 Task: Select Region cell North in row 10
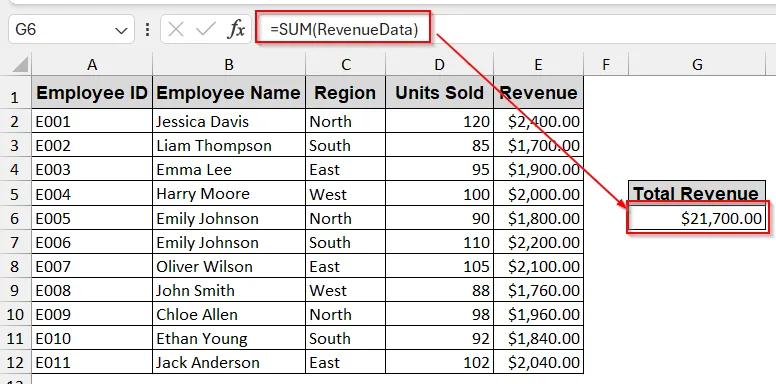[345, 314]
